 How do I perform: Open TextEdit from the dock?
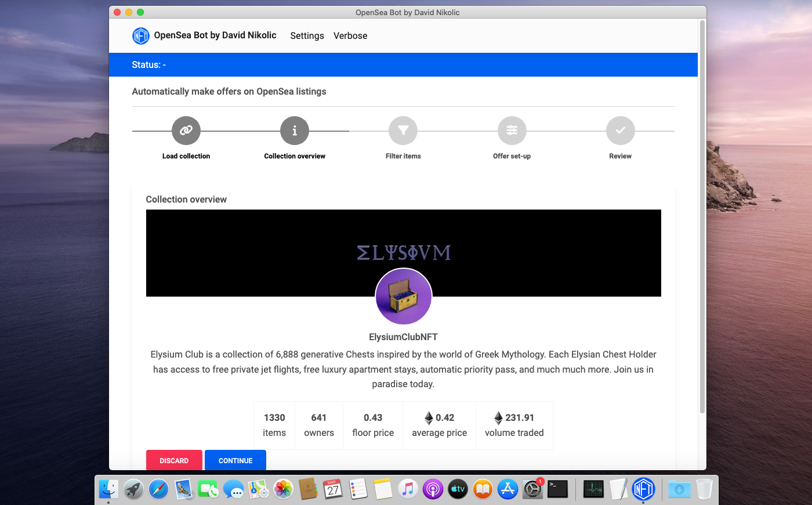tap(619, 489)
